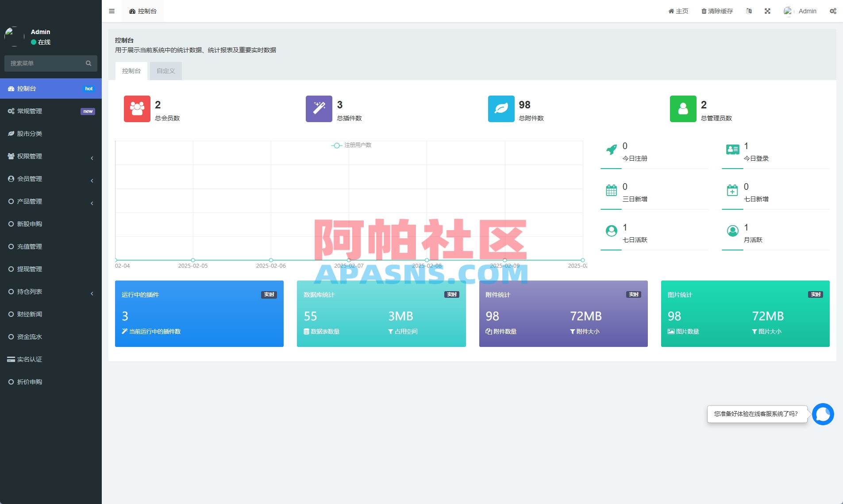843x504 pixels.
Task: Open the search magnifier in the sidebar
Action: pyautogui.click(x=88, y=63)
